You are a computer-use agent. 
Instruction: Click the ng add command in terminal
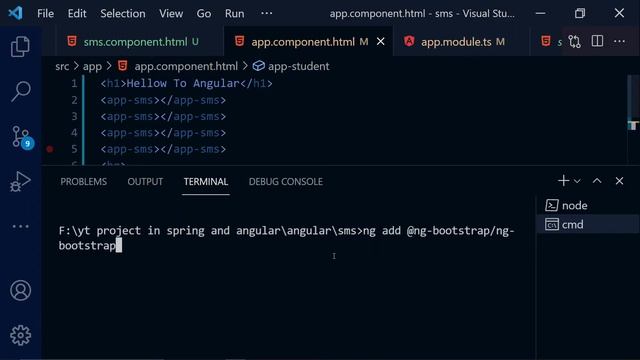pyautogui.click(x=287, y=238)
